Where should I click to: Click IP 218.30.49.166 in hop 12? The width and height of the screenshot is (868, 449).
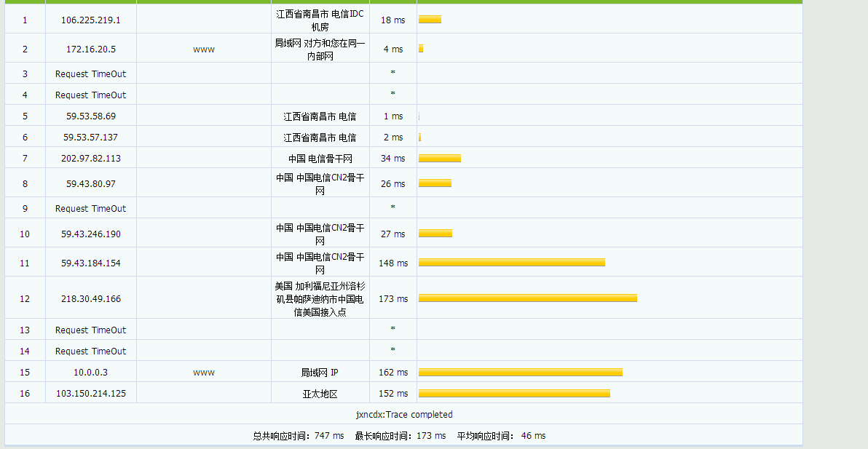[x=91, y=298]
